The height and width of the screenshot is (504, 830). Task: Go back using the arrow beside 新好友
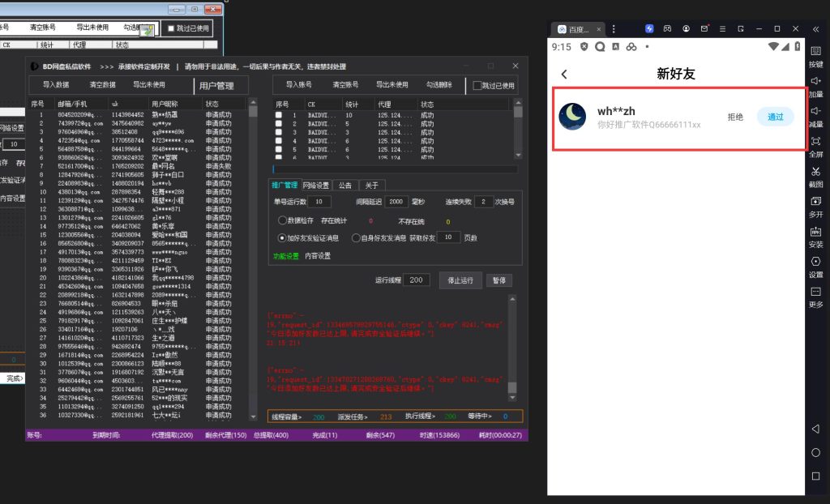click(x=564, y=75)
